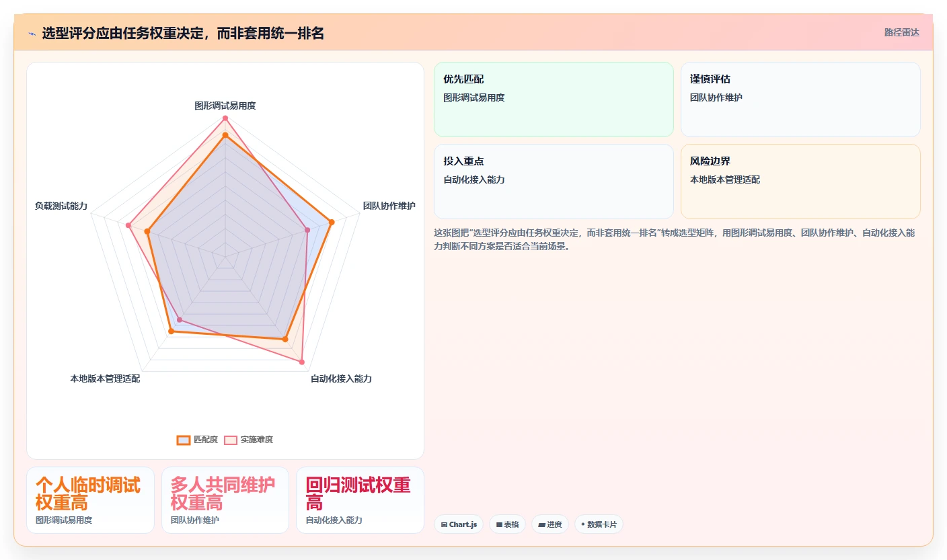The height and width of the screenshot is (560, 947).
Task: Click the pink data point on 图形调试易用度 axis
Action: [x=225, y=118]
